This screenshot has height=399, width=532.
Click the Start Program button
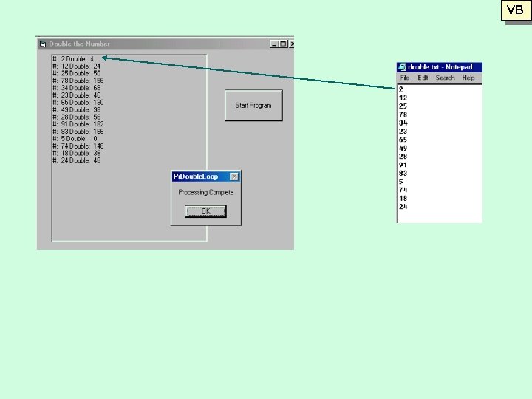253,105
